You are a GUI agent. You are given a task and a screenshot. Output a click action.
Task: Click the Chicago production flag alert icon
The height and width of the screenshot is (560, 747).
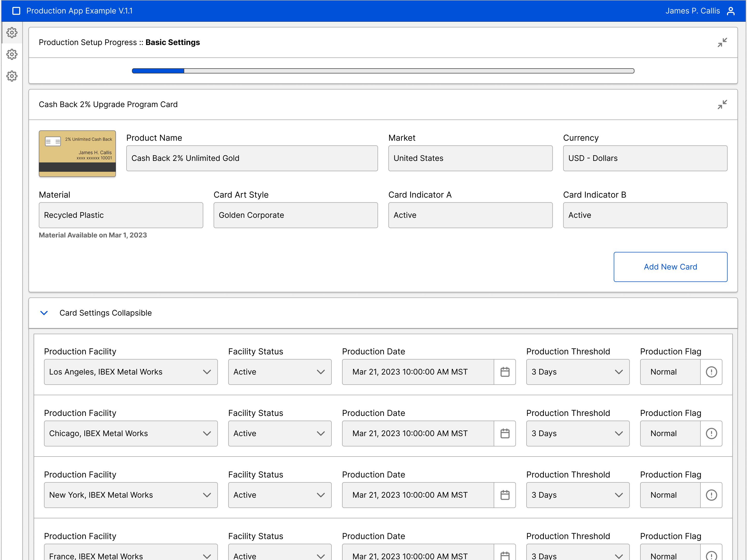(x=711, y=434)
